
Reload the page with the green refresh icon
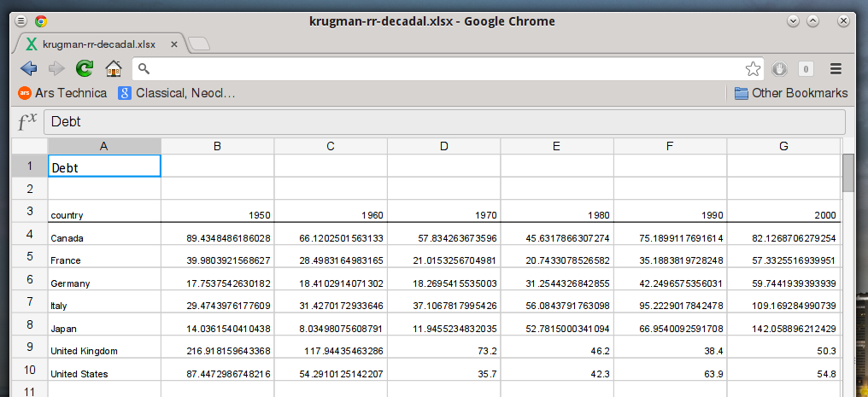tap(85, 68)
